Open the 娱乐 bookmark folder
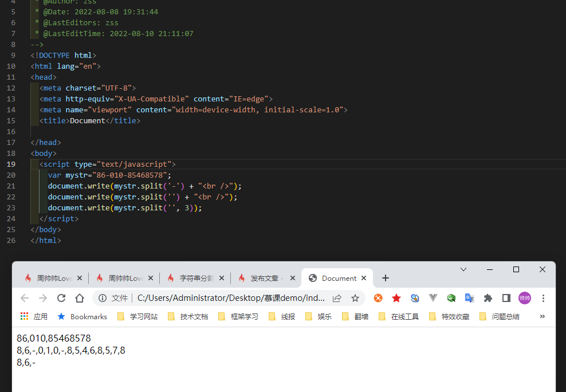 (x=319, y=316)
